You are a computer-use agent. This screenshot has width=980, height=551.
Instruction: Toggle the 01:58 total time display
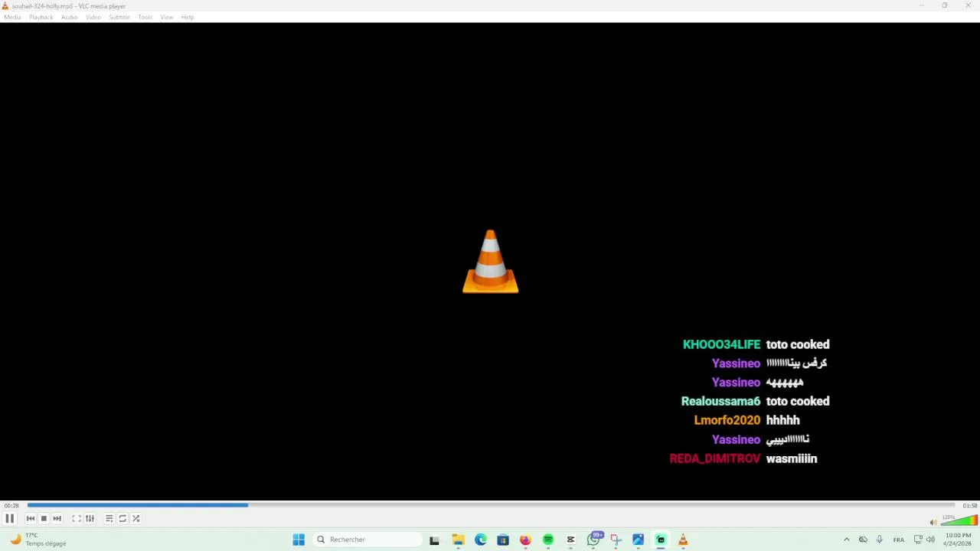tap(969, 505)
